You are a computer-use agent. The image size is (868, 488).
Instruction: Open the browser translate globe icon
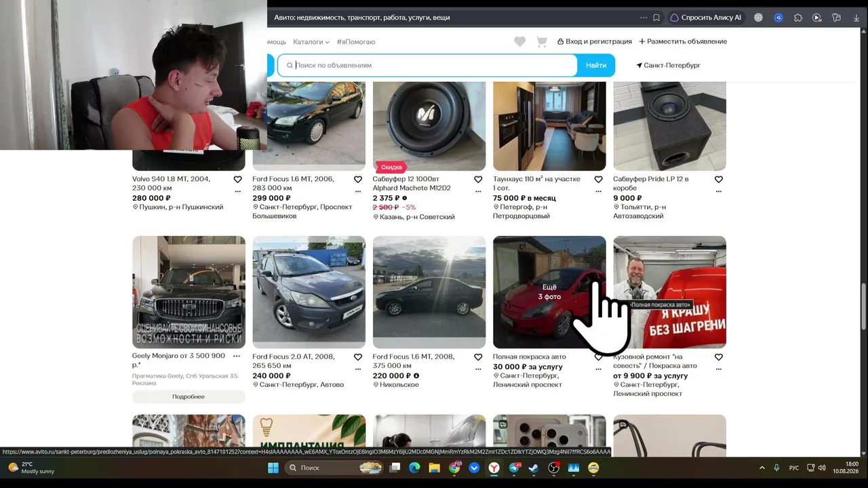(758, 18)
